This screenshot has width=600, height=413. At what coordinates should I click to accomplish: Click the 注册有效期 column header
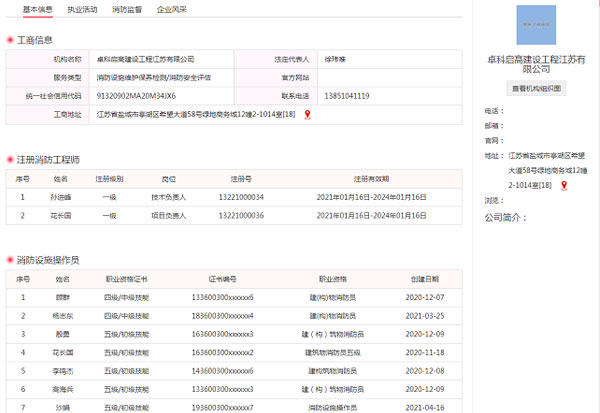[371, 179]
